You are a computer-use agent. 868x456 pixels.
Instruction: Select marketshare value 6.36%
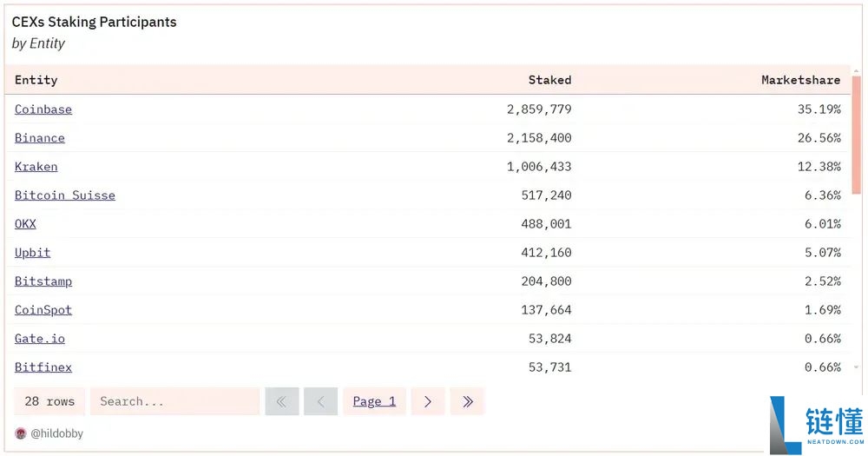[x=823, y=195]
